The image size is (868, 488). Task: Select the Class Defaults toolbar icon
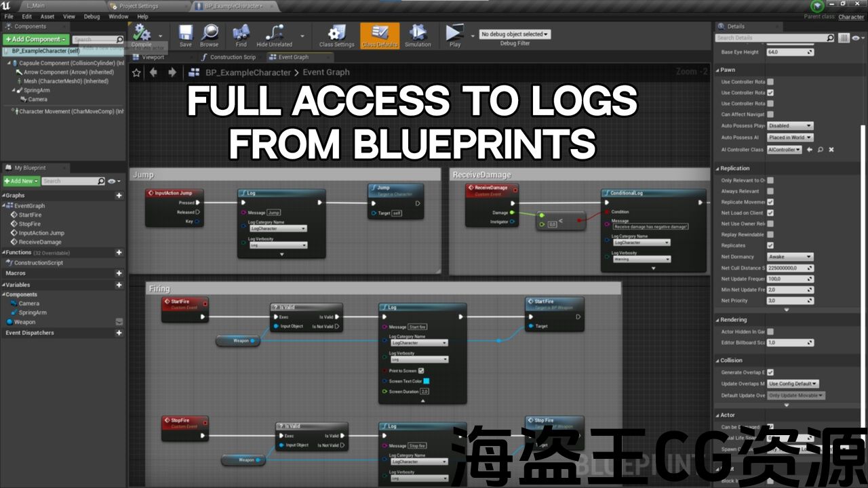(380, 34)
